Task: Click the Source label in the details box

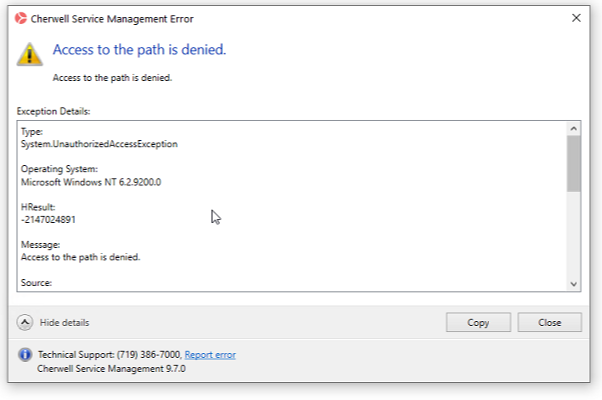Action: (36, 283)
